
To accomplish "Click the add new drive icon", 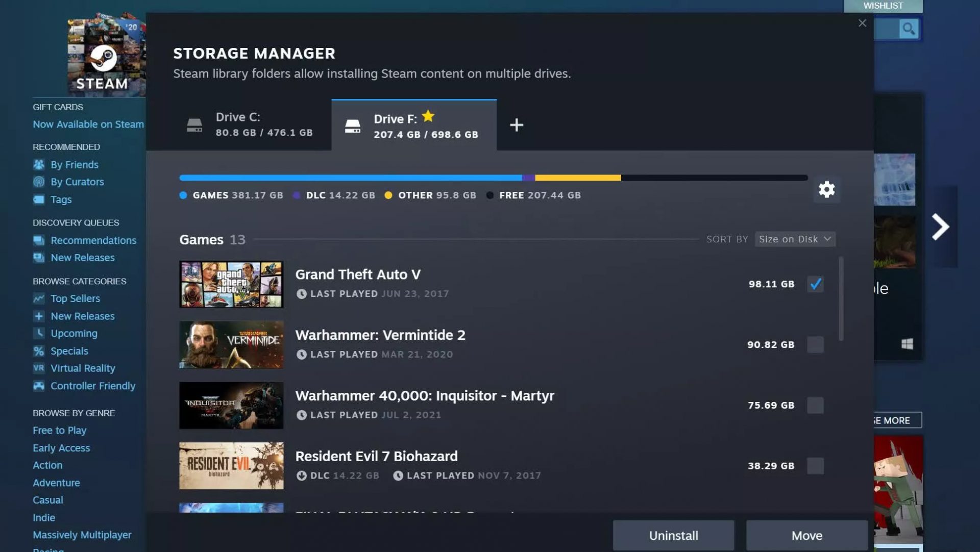I will (516, 124).
